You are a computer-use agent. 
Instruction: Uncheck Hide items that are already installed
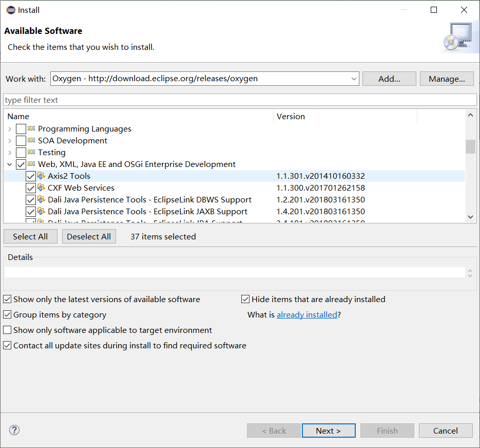pyautogui.click(x=245, y=299)
